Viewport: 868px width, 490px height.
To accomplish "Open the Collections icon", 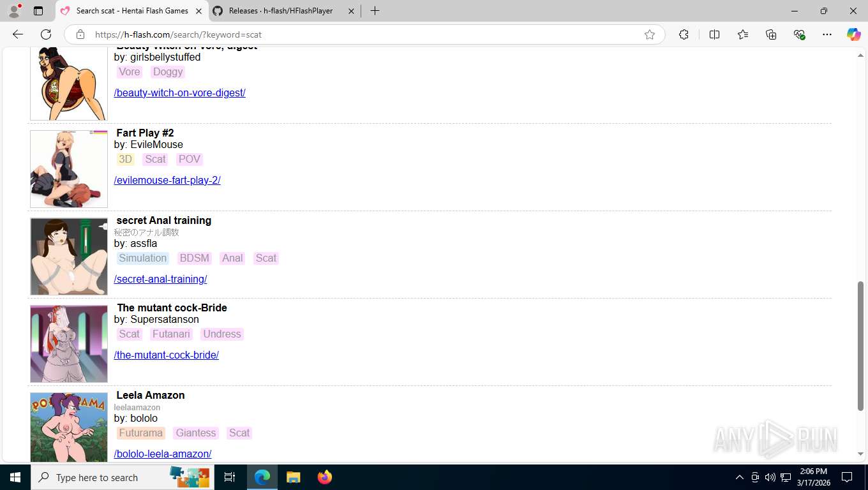I will [771, 34].
